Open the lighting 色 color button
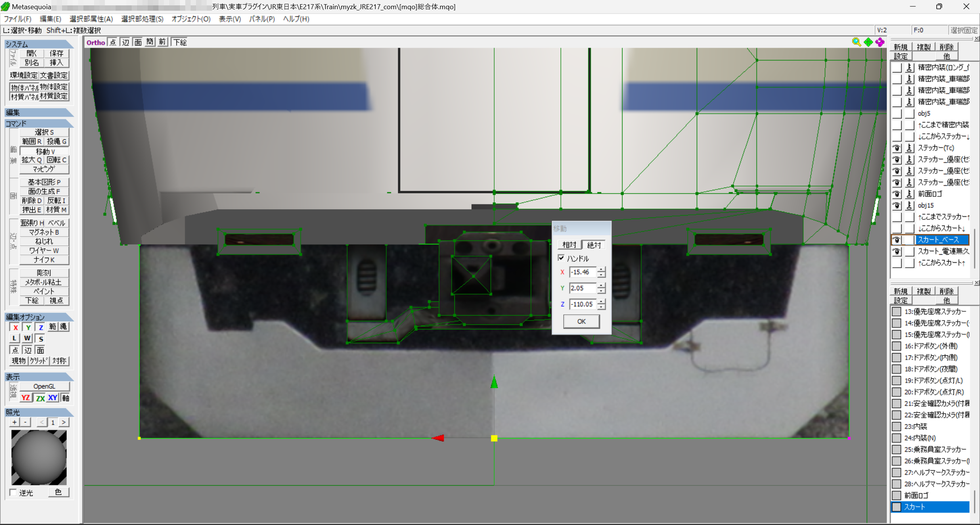980x525 pixels. pyautogui.click(x=58, y=492)
